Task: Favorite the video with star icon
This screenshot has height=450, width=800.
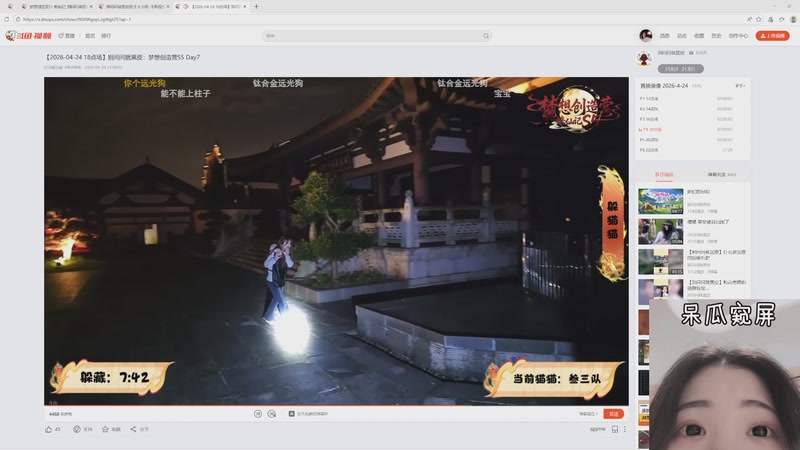Action: [105, 429]
